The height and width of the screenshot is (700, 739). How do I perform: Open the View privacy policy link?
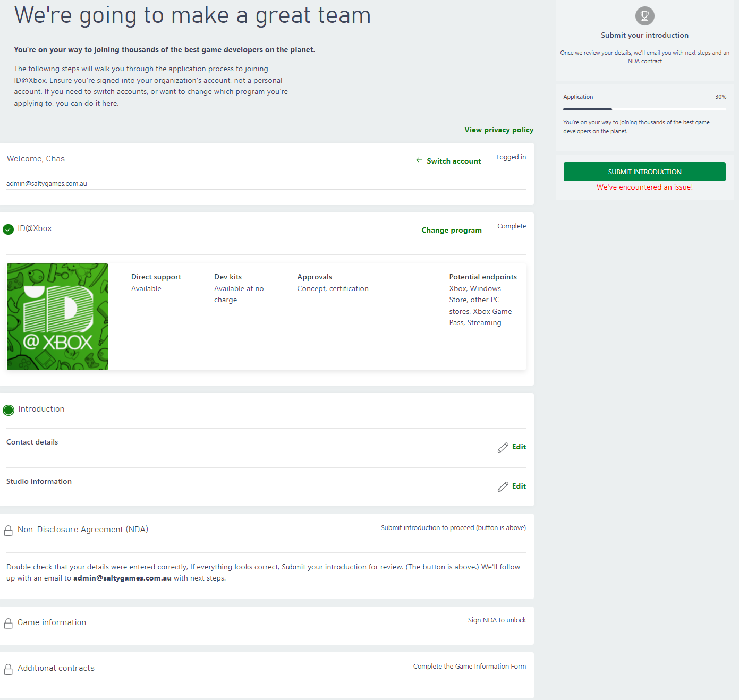click(499, 130)
